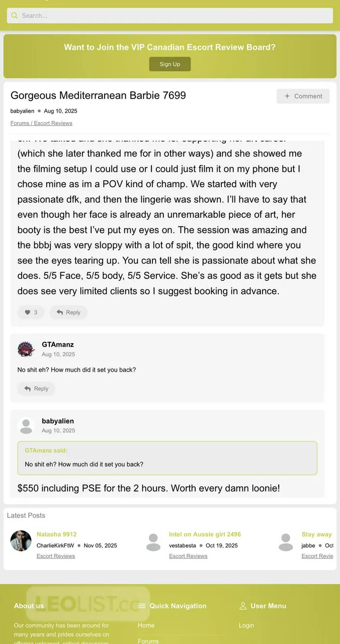This screenshot has width=340, height=644.
Task: Click CharlieKirkFtW's avatar thumbnail
Action: click(21, 541)
